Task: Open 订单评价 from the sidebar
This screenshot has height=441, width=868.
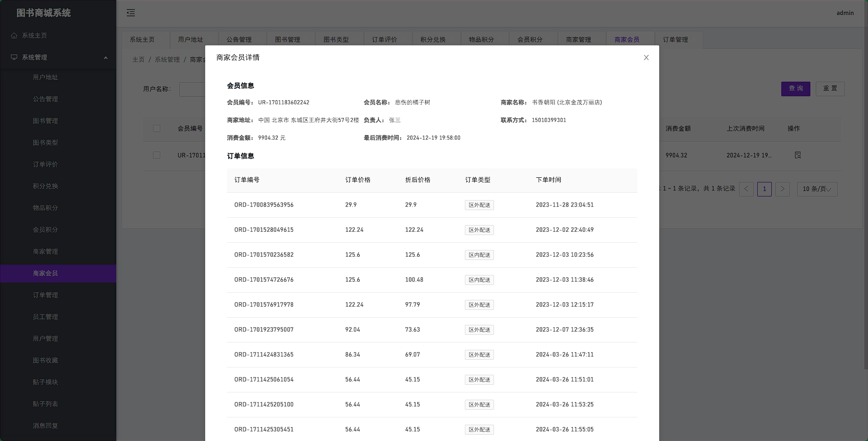Action: 45,164
